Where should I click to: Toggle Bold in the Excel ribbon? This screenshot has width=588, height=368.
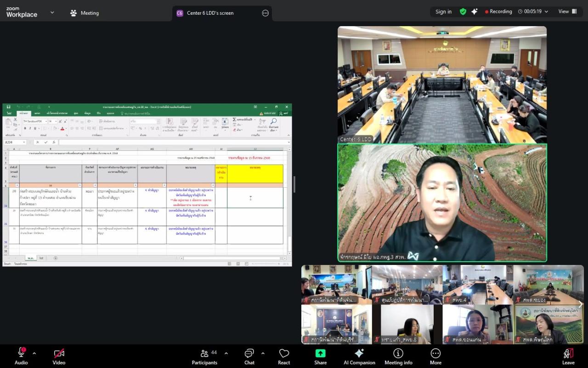pyautogui.click(x=25, y=128)
